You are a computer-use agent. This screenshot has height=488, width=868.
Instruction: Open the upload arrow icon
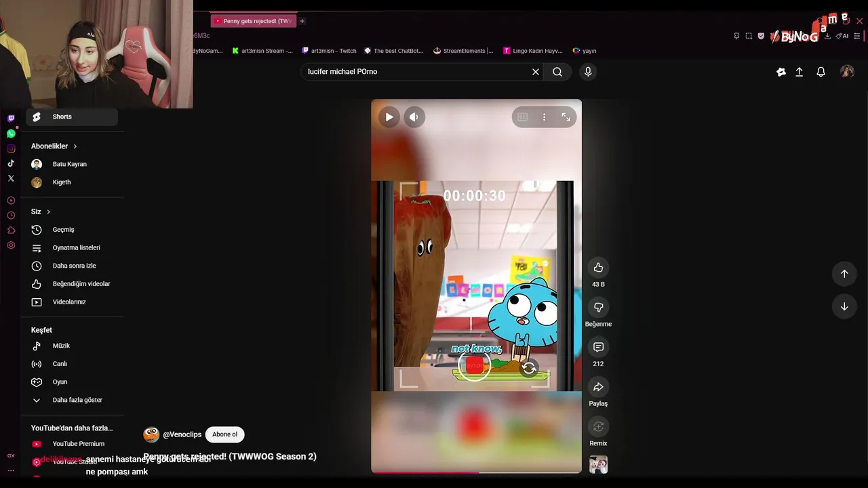[x=799, y=71]
